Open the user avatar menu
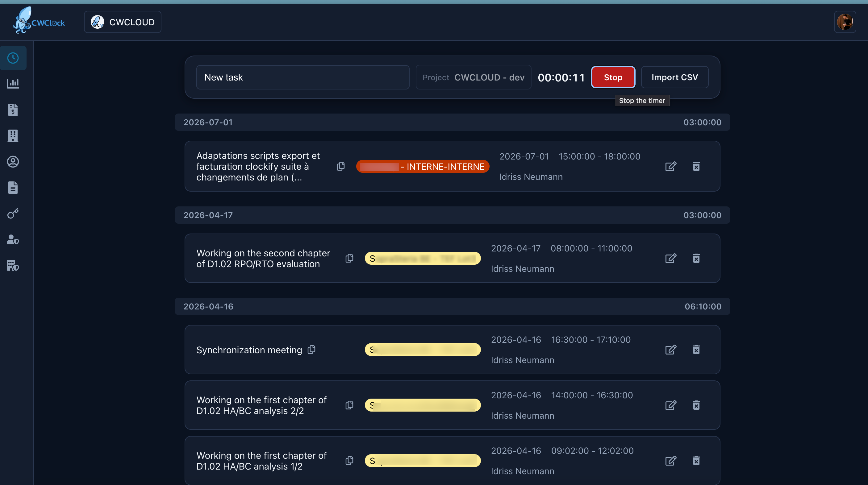Screen dimensions: 868x485 pyautogui.click(x=845, y=22)
